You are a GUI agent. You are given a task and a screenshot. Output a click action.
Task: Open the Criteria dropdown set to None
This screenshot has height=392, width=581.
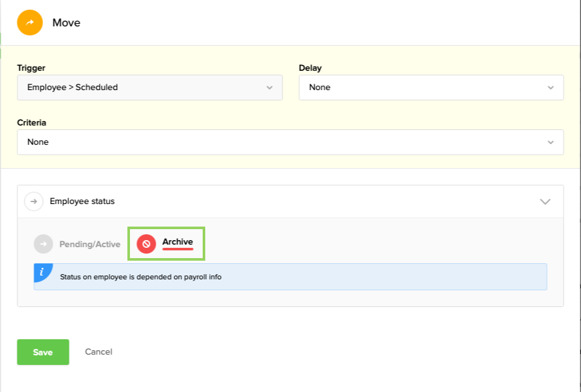(x=290, y=142)
